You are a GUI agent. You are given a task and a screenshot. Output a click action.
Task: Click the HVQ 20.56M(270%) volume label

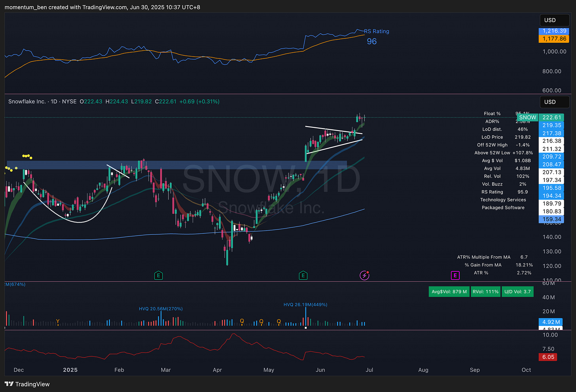(x=161, y=309)
